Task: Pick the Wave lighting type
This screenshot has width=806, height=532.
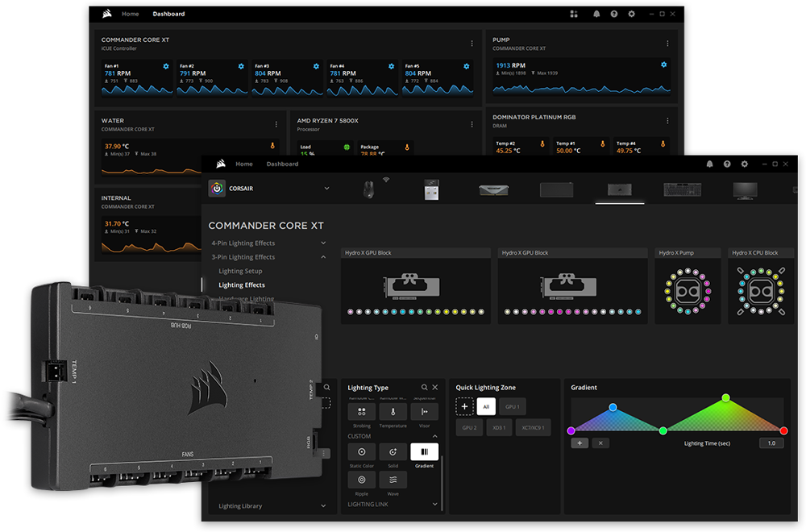Action: (393, 480)
